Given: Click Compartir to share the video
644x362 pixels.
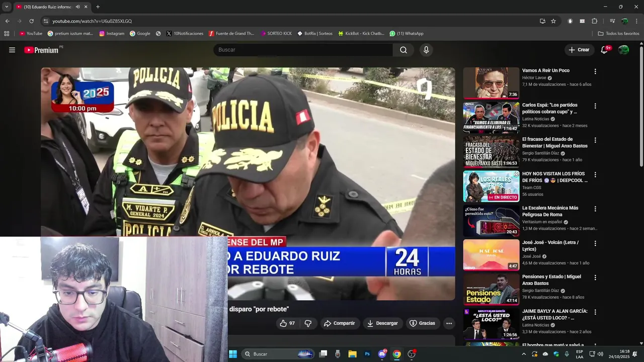Looking at the screenshot, I should pos(340,323).
